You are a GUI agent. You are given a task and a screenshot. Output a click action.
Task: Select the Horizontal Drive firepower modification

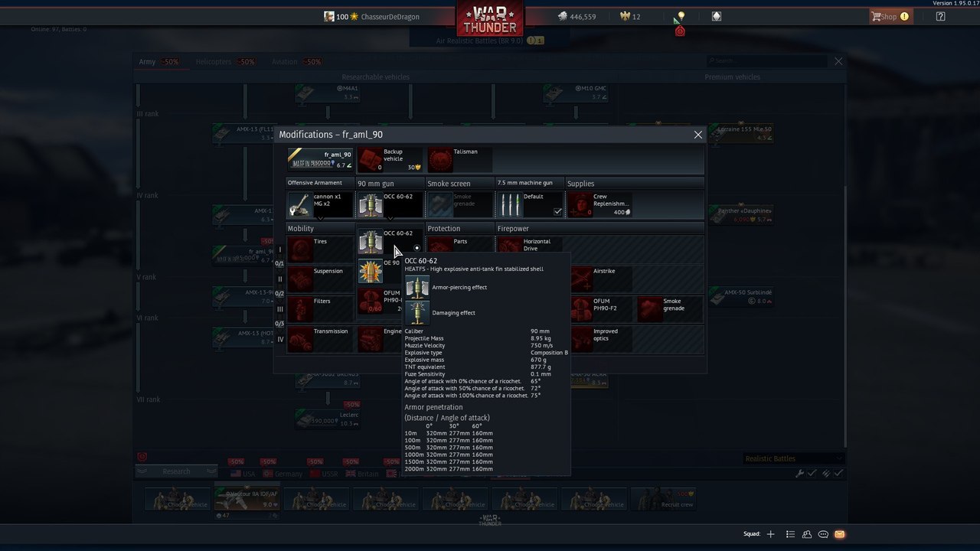click(530, 243)
